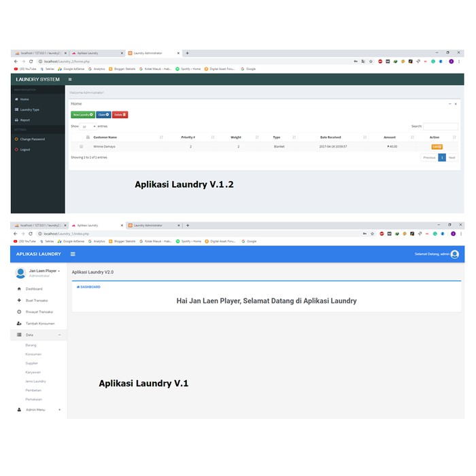
Task: Sort table by Customer Name column
Action: (x=105, y=137)
